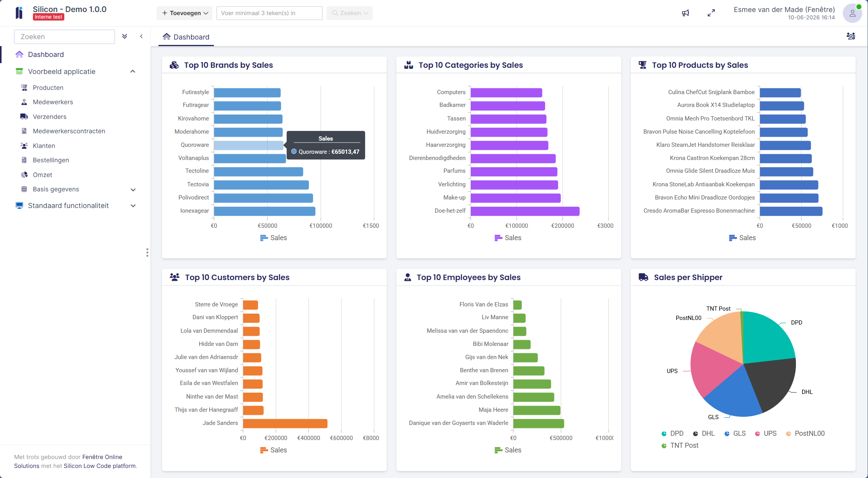Click the Silicon - Demo 1.0.0 title
The width and height of the screenshot is (868, 478).
coord(69,9)
